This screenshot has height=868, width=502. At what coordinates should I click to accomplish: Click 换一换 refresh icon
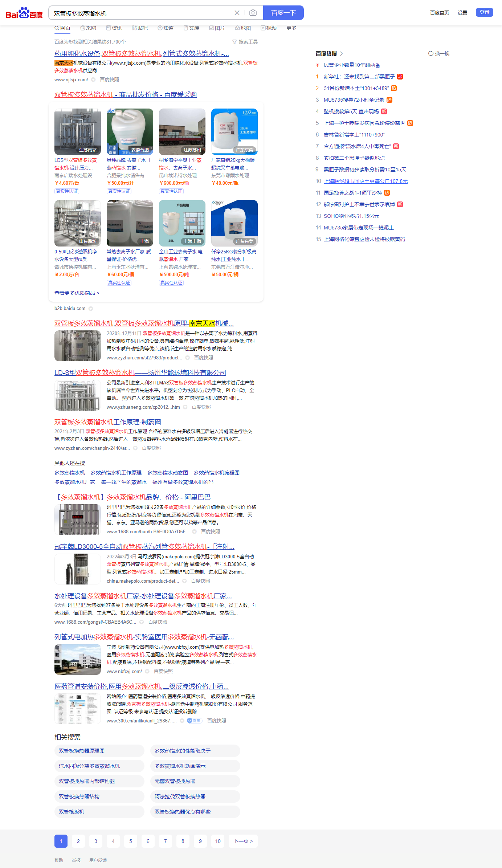tap(431, 53)
